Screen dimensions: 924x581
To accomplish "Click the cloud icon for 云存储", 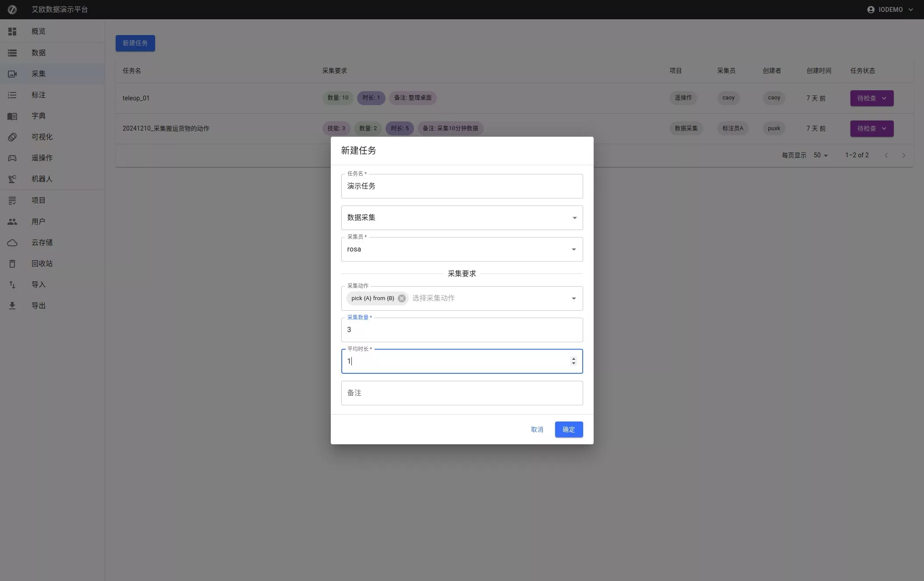I will click(12, 243).
